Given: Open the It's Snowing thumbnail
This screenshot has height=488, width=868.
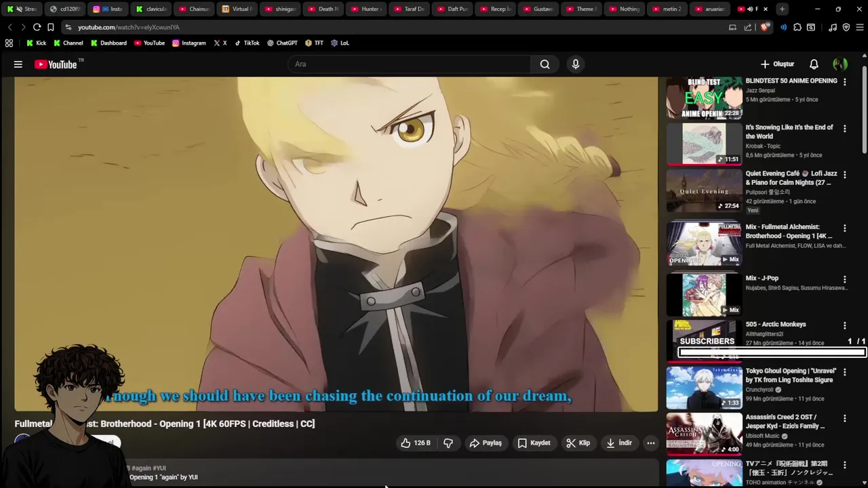Looking at the screenshot, I should coord(704,144).
